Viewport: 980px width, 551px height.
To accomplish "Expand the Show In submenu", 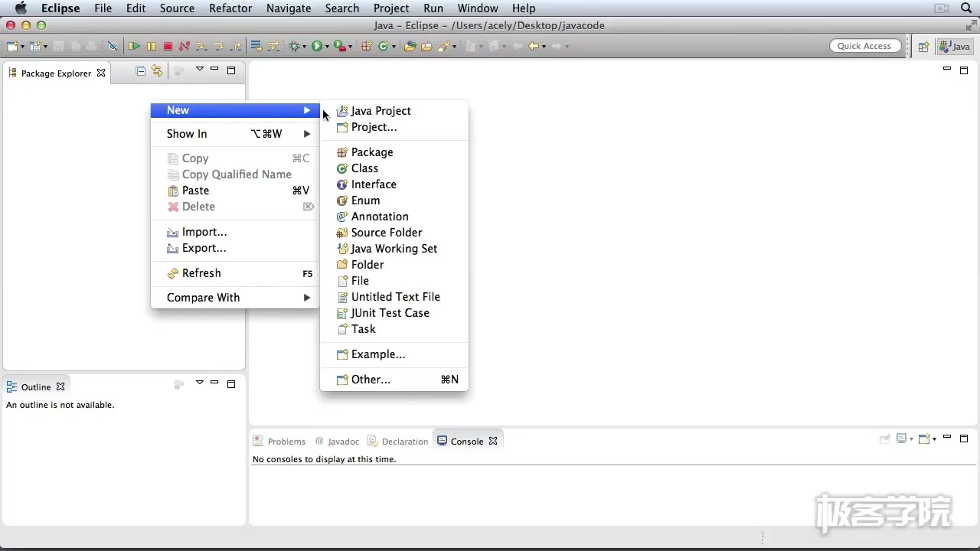I will [x=234, y=133].
